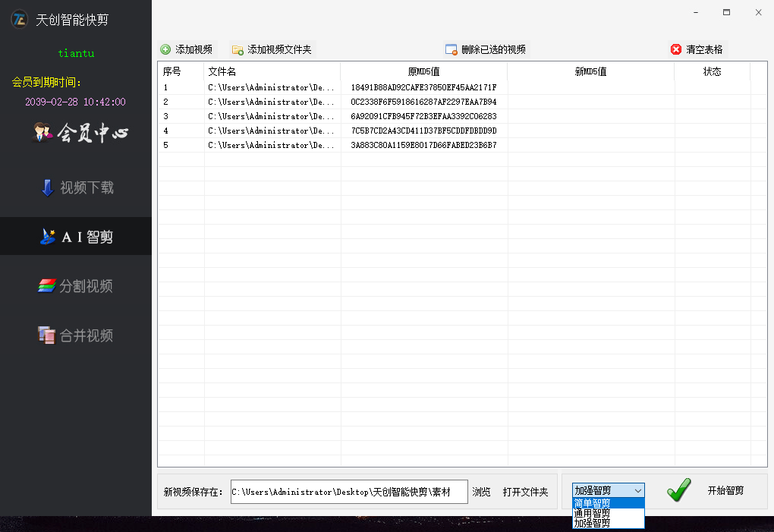The image size is (774, 532).
Task: Click the green checkmark start icon
Action: click(x=679, y=490)
